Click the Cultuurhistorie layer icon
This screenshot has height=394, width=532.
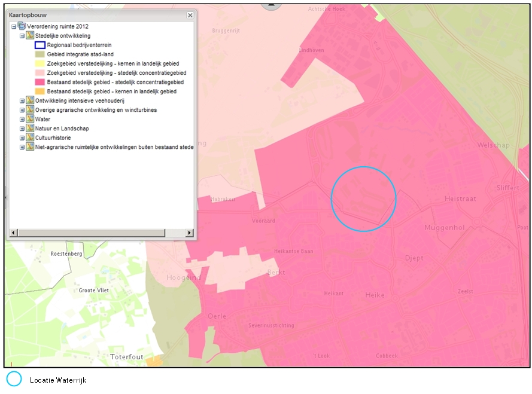coord(31,138)
